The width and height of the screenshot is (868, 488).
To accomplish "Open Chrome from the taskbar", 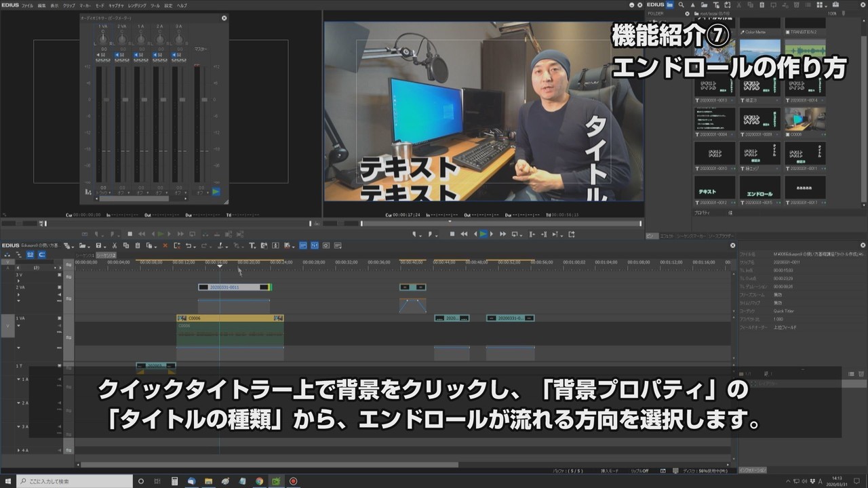I will click(x=260, y=481).
